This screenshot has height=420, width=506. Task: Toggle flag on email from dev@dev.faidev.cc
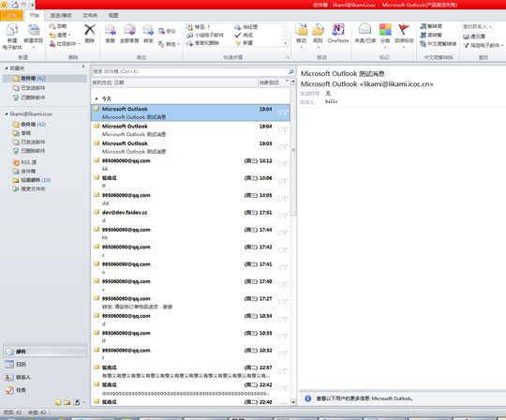click(x=285, y=216)
